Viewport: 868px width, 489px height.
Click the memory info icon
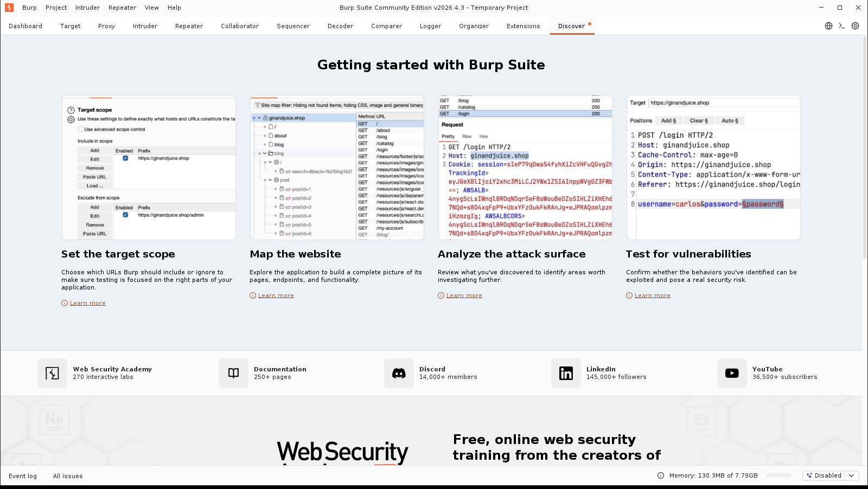661,475
